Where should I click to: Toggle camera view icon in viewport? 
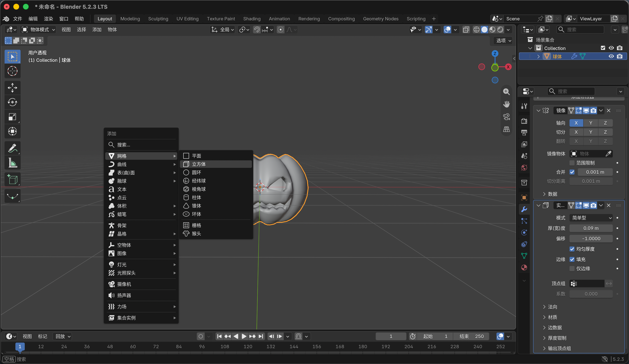coord(506,117)
